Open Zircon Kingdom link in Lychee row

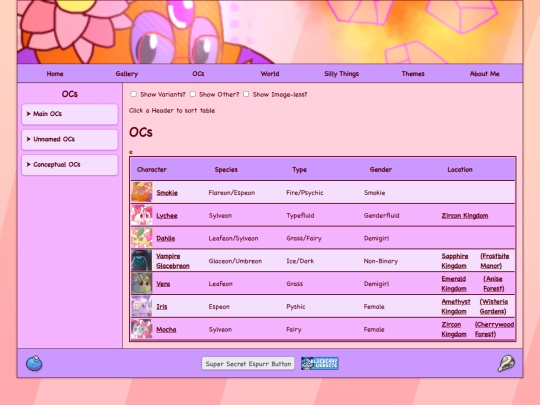pyautogui.click(x=465, y=216)
